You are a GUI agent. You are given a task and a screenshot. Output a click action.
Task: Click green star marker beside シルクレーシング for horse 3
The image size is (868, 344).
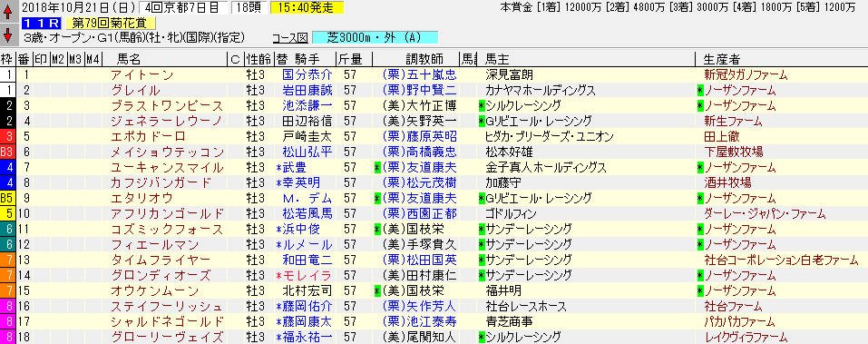click(x=482, y=105)
